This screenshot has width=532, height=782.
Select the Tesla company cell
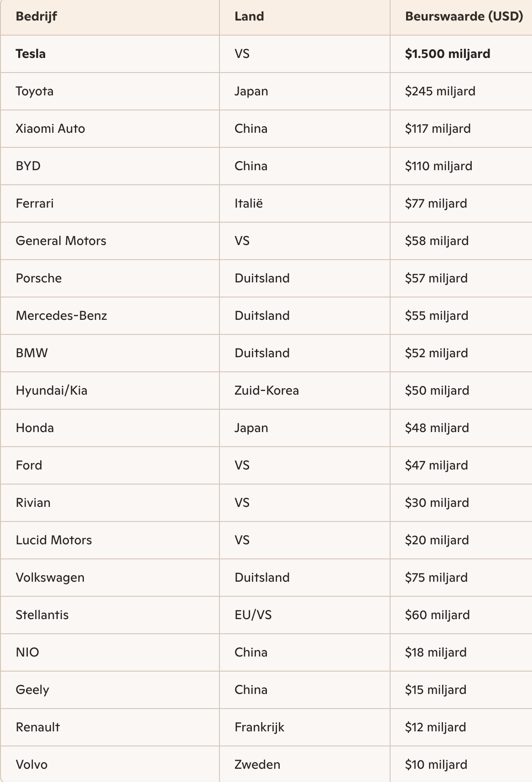[x=31, y=54]
